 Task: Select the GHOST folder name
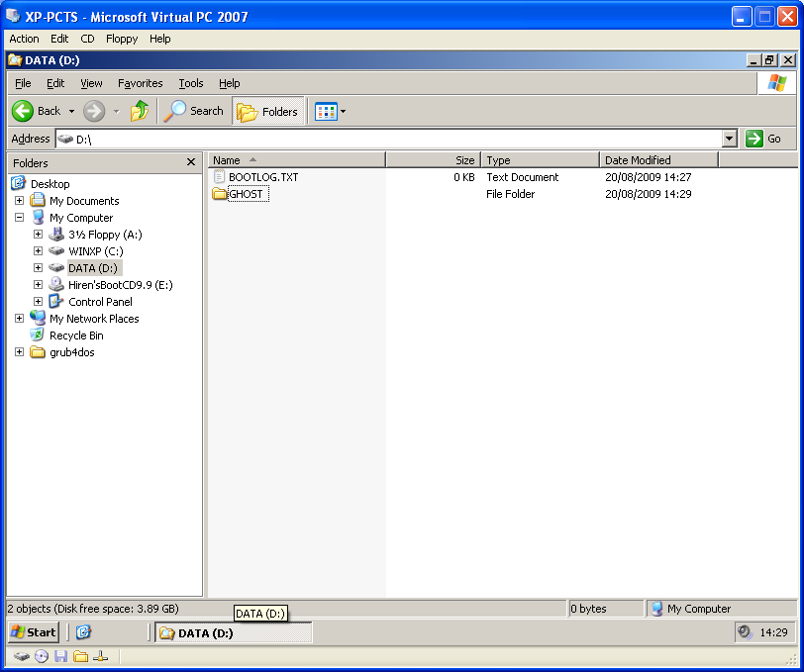pos(247,194)
